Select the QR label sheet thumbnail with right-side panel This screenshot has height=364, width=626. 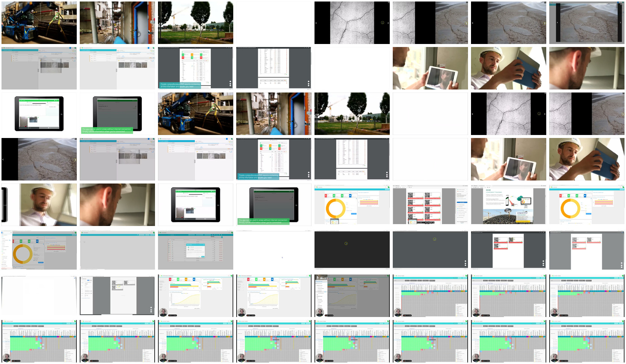tap(430, 205)
